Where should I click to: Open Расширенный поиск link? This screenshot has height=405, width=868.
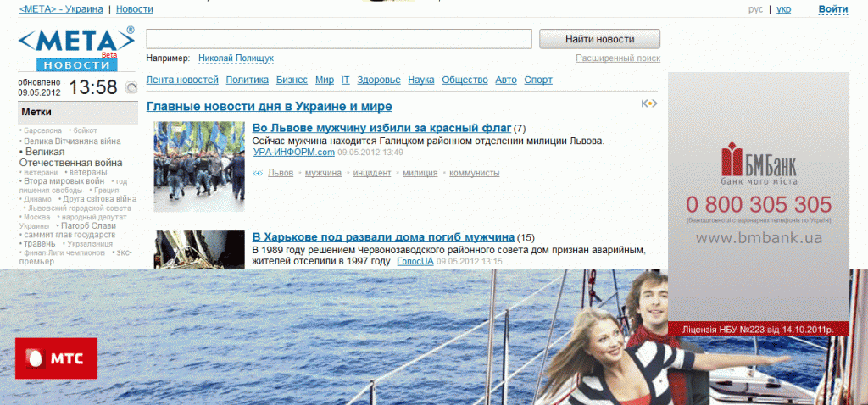618,58
